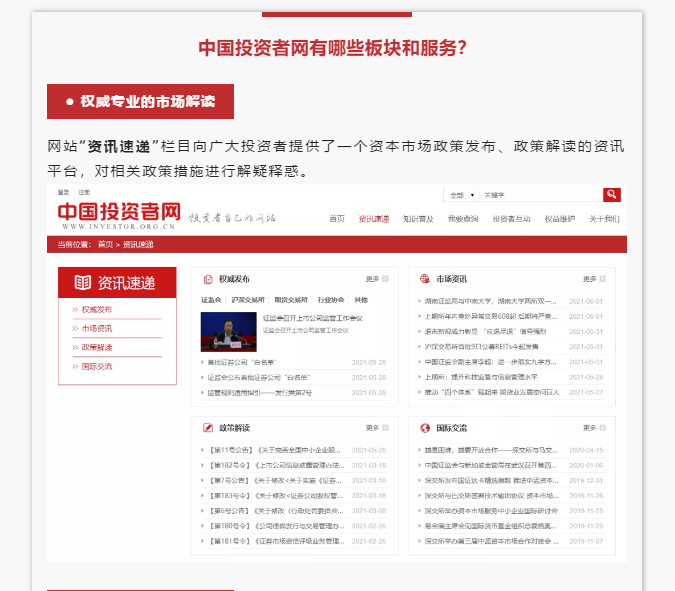Click the 关键字 search input field
This screenshot has height=591, width=675.
pyautogui.click(x=541, y=195)
